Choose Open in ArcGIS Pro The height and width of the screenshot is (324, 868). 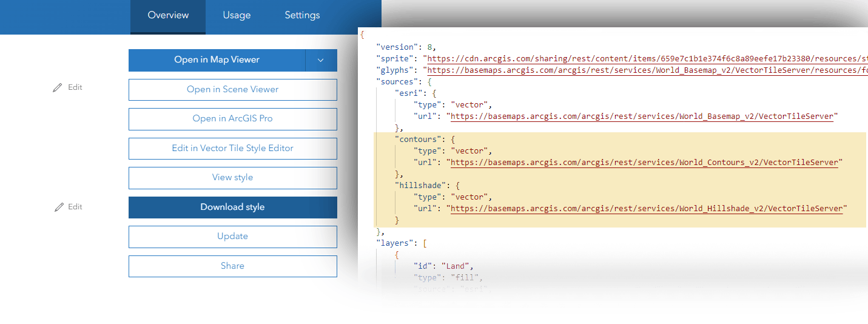233,119
